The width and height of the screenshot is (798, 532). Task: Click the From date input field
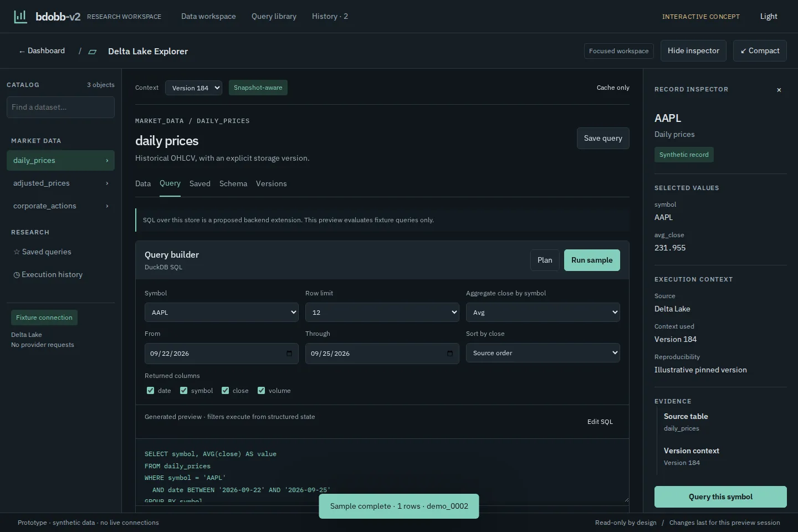222,354
